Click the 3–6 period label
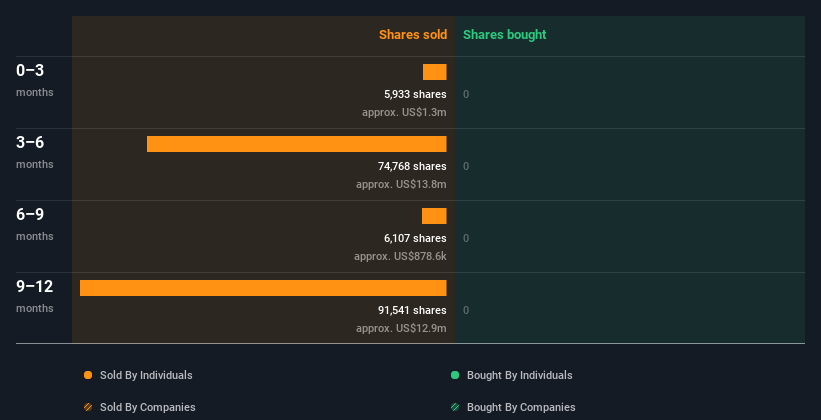 click(30, 142)
